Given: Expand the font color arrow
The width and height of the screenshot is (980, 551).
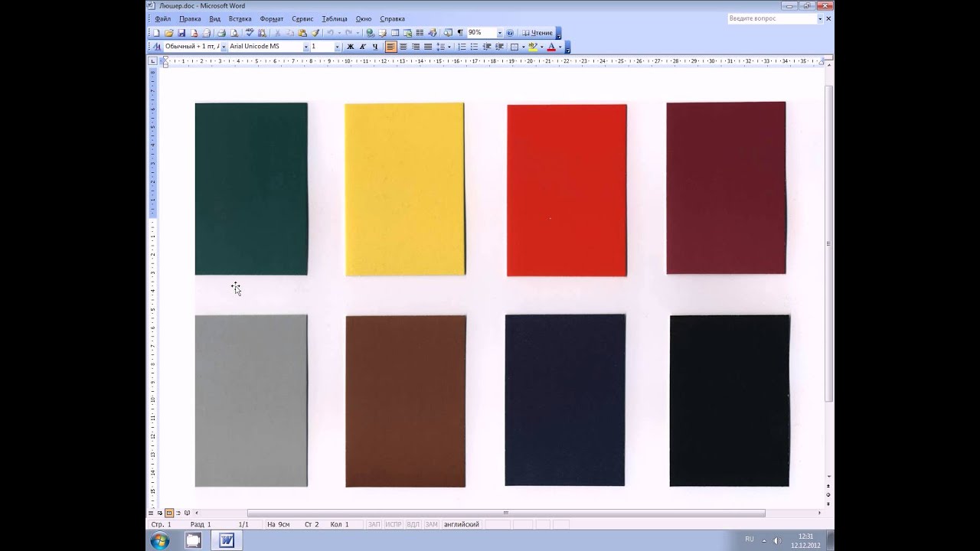Looking at the screenshot, I should pyautogui.click(x=560, y=47).
